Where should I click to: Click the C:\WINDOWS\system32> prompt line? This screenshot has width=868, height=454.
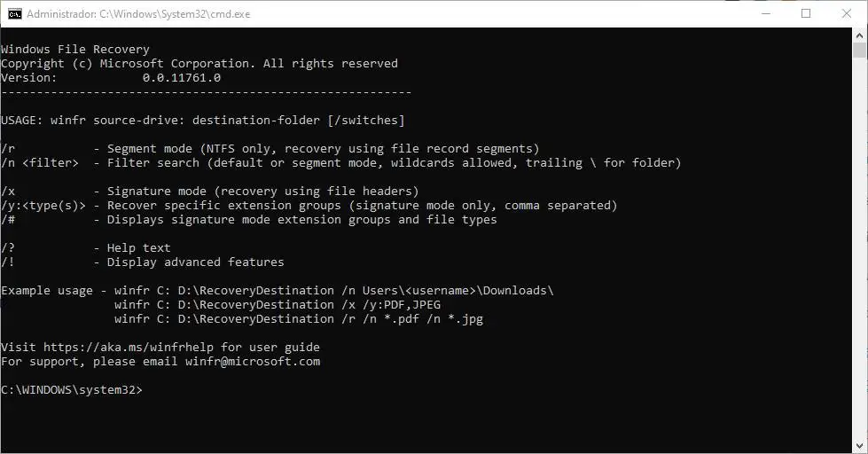click(72, 390)
